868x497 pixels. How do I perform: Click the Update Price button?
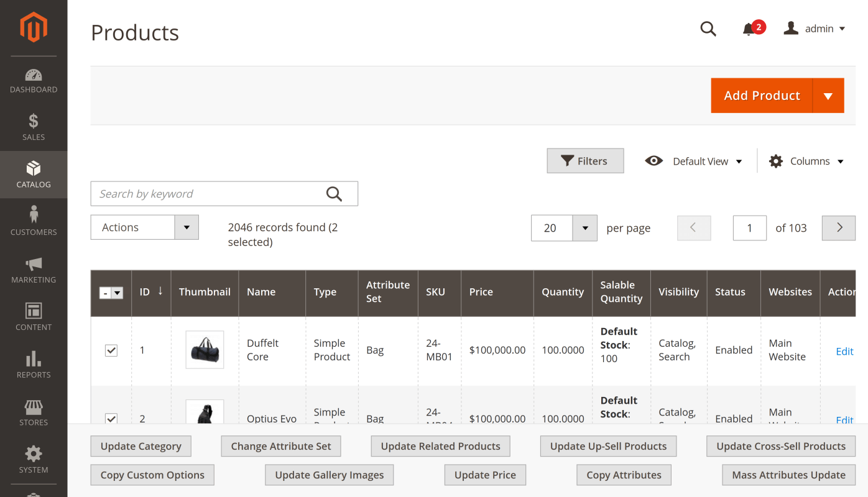tap(485, 475)
